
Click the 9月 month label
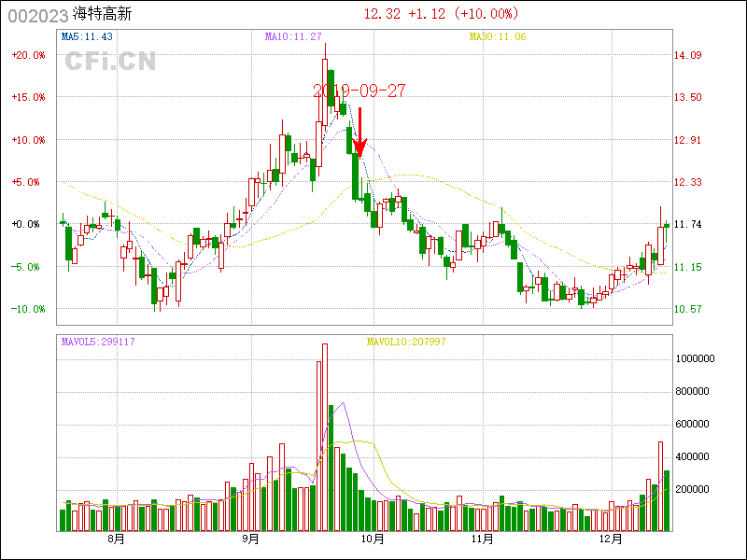[x=250, y=539]
